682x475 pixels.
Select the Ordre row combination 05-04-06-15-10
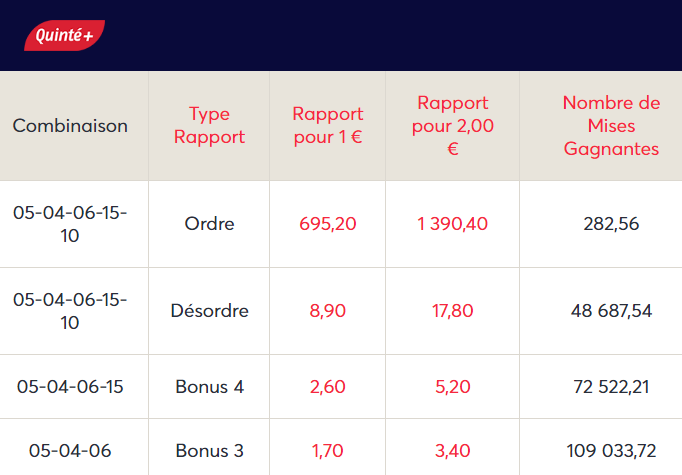coord(70,224)
